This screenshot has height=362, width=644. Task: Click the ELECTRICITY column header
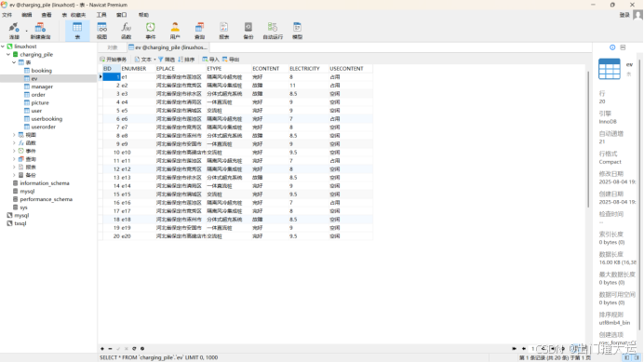click(308, 69)
